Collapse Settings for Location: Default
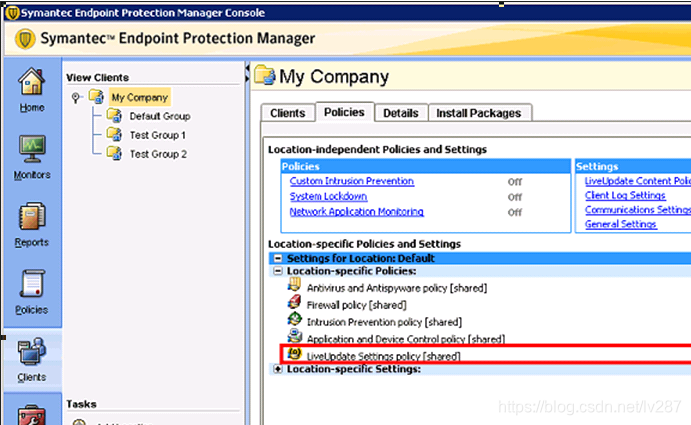Image resolution: width=691 pixels, height=425 pixels. pos(278,258)
